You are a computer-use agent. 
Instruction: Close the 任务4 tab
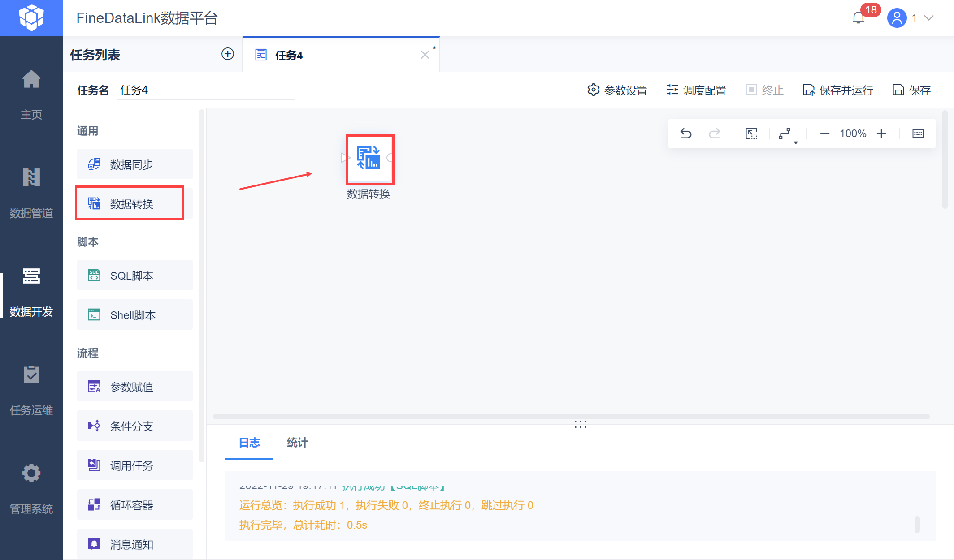[x=425, y=55]
